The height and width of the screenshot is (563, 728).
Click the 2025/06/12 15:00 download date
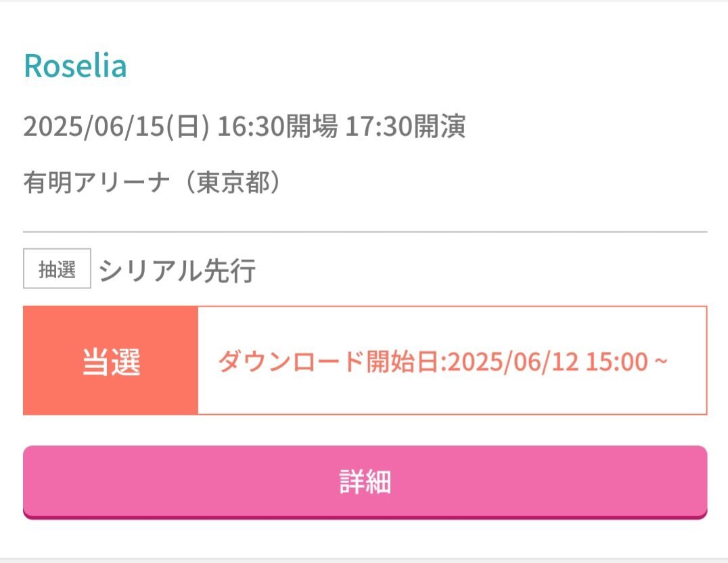click(x=548, y=361)
